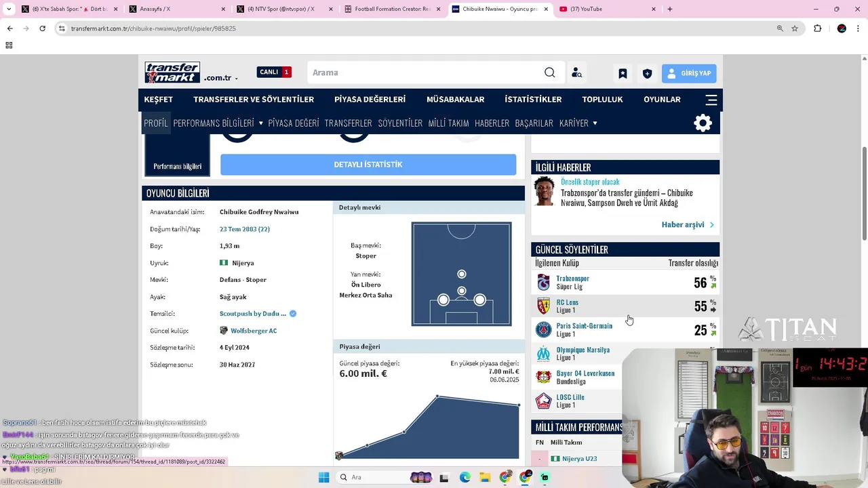Image resolution: width=868 pixels, height=488 pixels.
Task: Open the İSTATİSTİKLER menu
Action: pos(533,100)
